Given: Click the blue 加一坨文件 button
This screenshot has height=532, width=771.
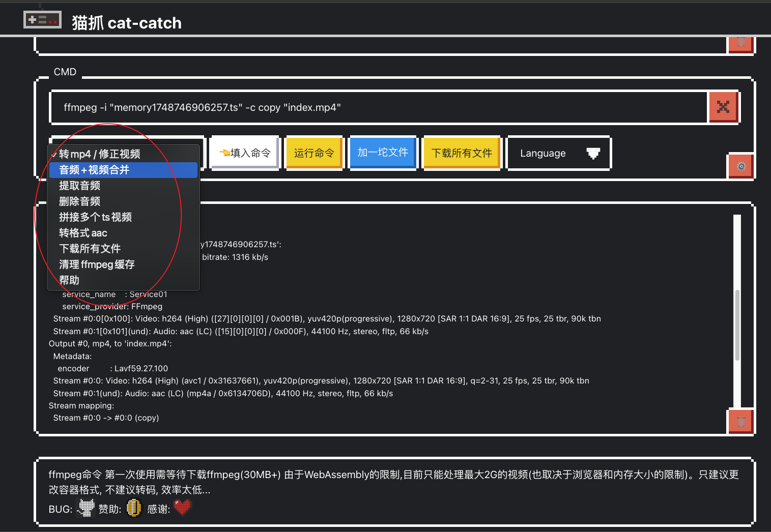Looking at the screenshot, I should click(x=383, y=153).
